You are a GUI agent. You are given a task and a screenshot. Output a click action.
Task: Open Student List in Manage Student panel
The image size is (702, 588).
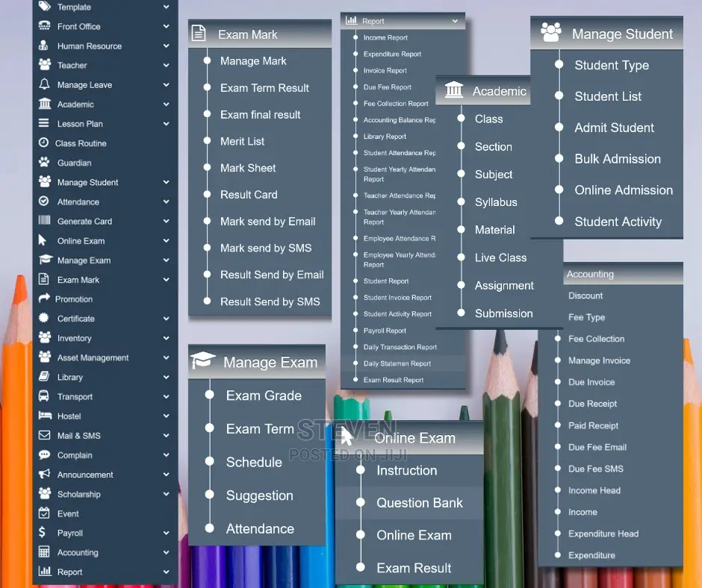pos(608,96)
